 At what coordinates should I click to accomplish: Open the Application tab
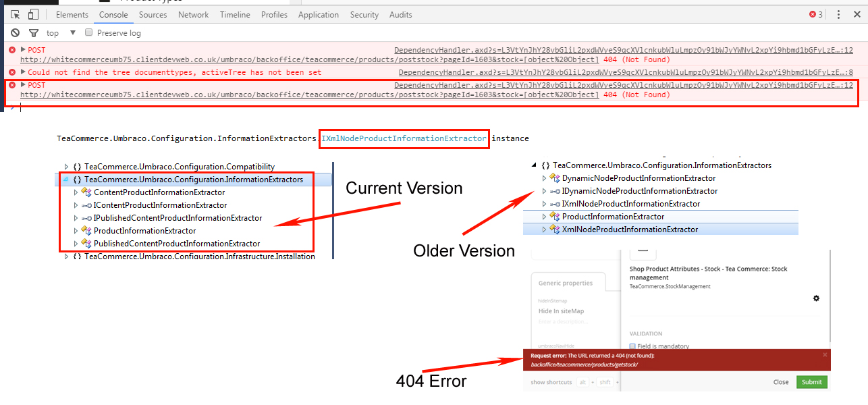[x=319, y=15]
